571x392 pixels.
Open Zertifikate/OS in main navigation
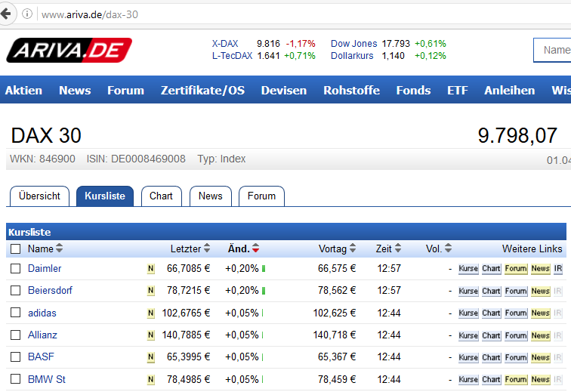[203, 90]
